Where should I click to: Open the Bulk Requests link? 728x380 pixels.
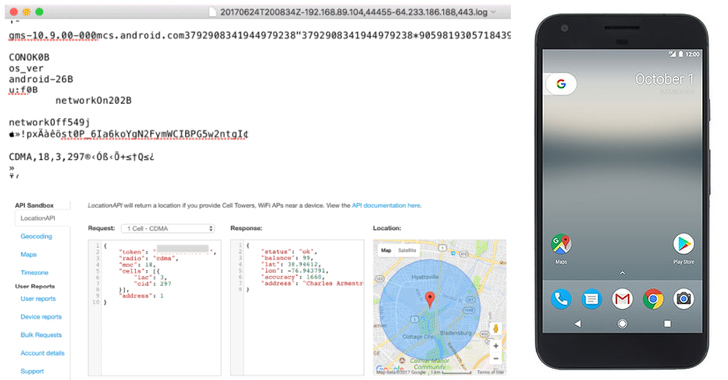coord(41,335)
